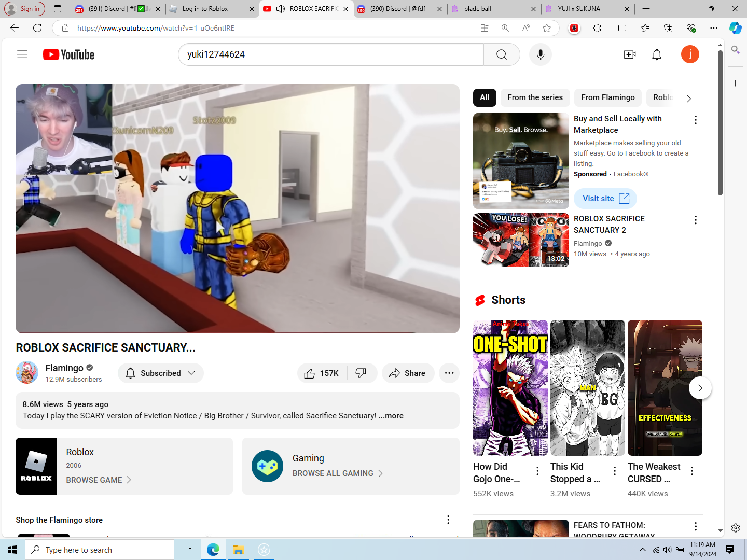Refresh the page in Edge
747x560 pixels.
[37, 28]
